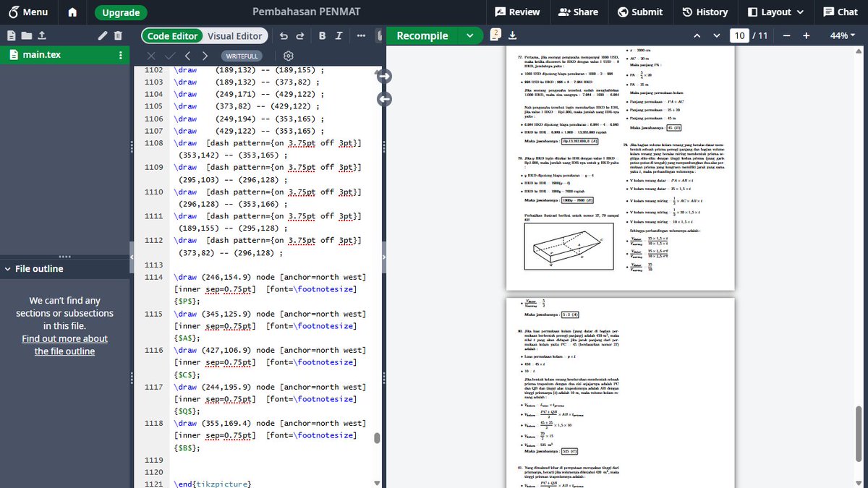This screenshot has width=868, height=488.
Task: Click Submit in the top bar
Action: tap(640, 12)
